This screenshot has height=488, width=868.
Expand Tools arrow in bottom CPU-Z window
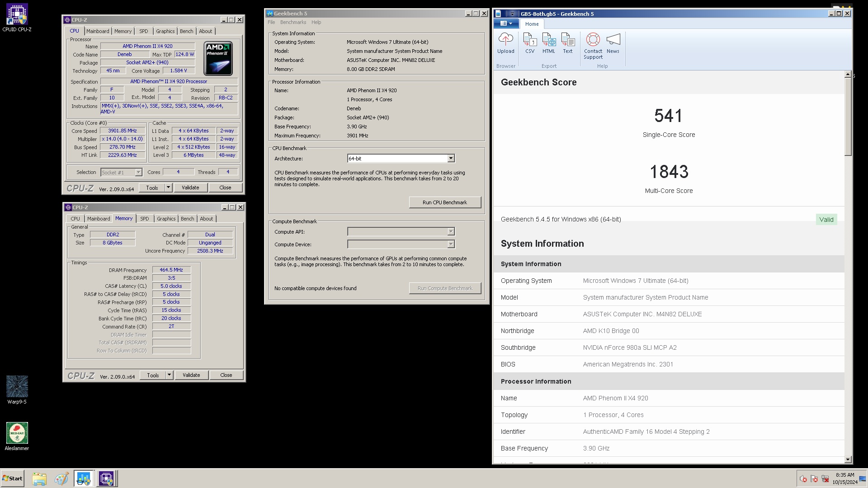coord(169,375)
